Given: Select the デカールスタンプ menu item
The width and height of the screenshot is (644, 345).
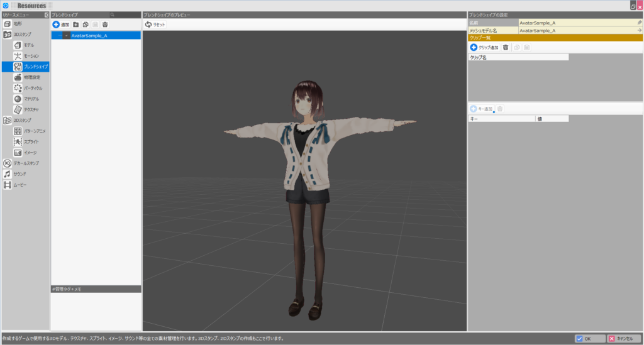Looking at the screenshot, I should pos(25,163).
